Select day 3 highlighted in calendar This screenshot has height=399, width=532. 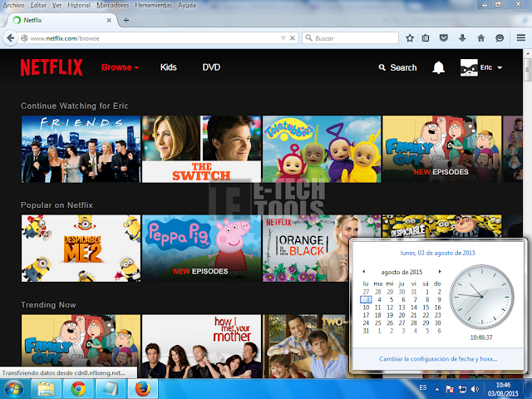click(x=366, y=299)
